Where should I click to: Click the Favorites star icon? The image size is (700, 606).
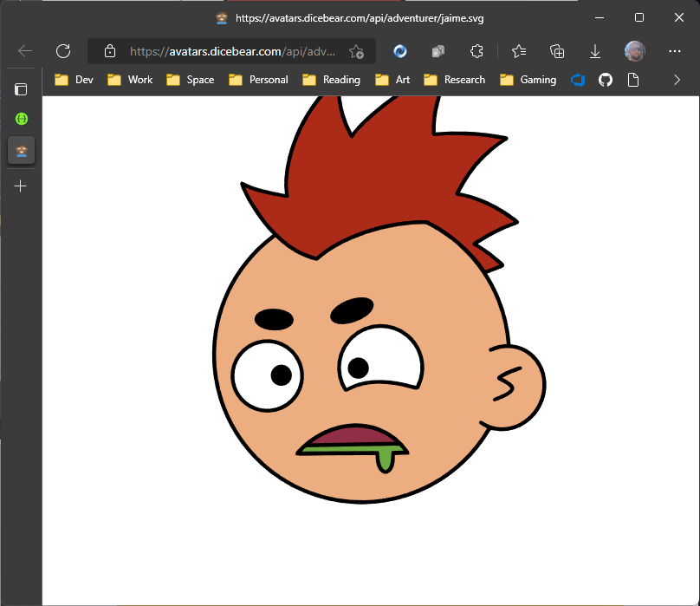(x=518, y=51)
